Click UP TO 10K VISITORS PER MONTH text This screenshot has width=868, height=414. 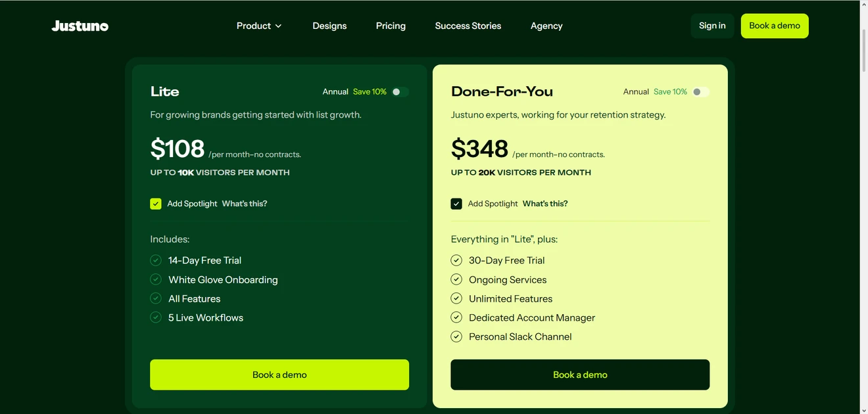pos(220,173)
